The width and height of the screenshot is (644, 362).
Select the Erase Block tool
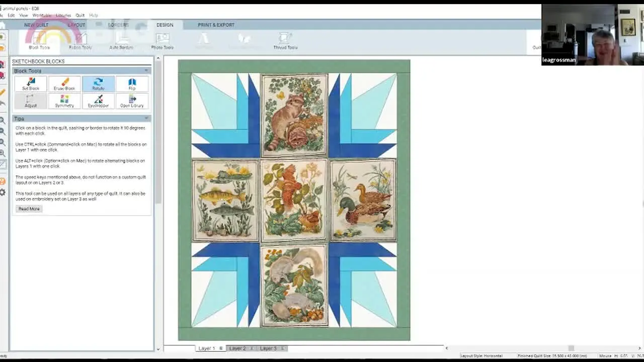click(x=64, y=84)
